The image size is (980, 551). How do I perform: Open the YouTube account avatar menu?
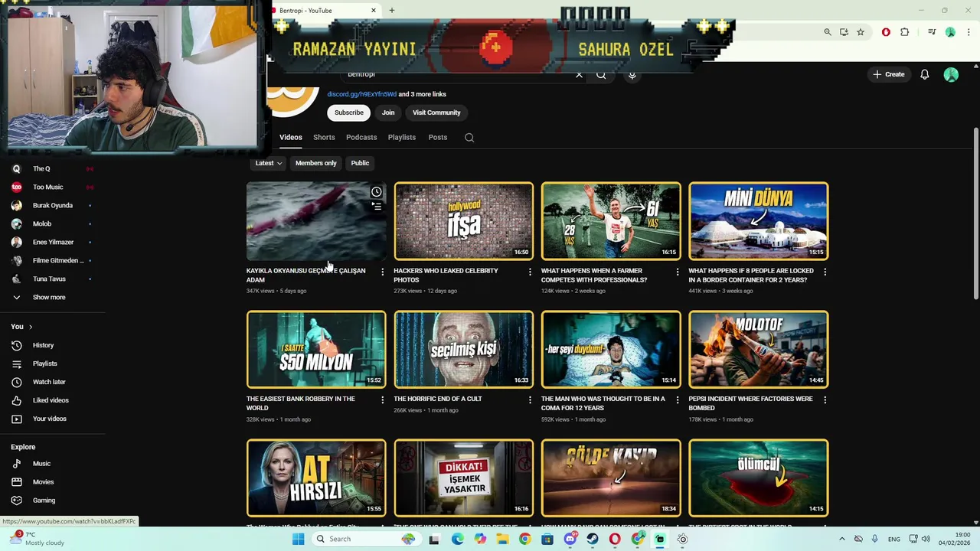pyautogui.click(x=951, y=74)
